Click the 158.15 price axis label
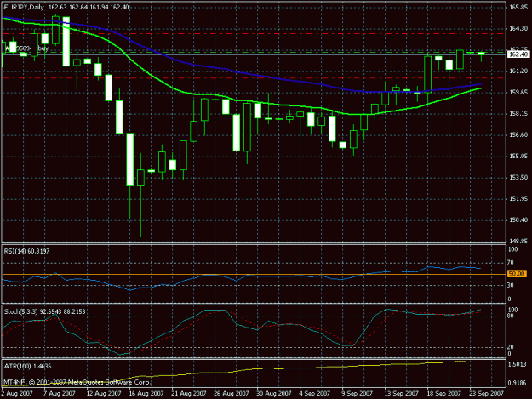Screen dimensions: 532x399 (518, 113)
